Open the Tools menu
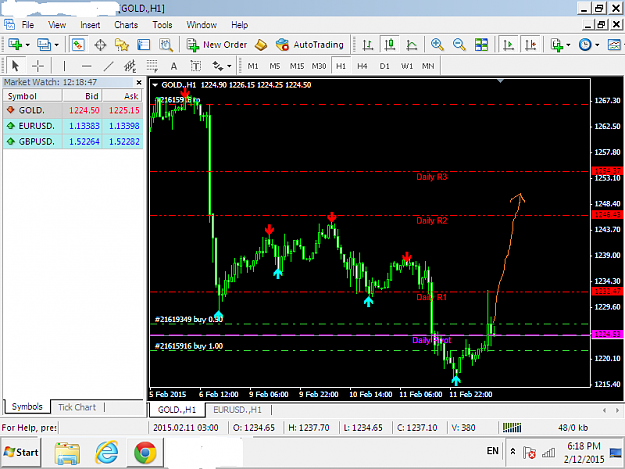Viewport: 625px width, 469px height. tap(162, 25)
